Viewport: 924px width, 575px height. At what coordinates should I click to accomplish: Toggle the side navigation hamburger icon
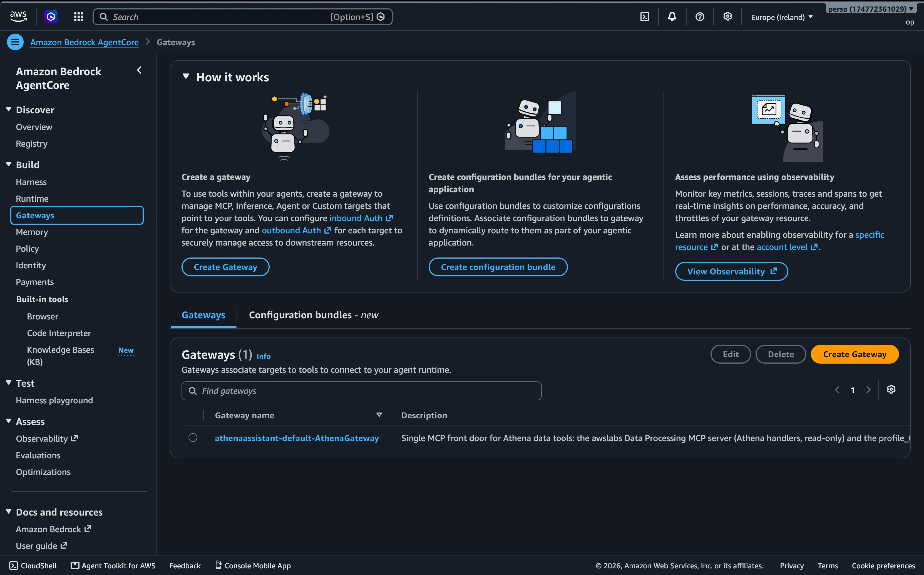15,42
